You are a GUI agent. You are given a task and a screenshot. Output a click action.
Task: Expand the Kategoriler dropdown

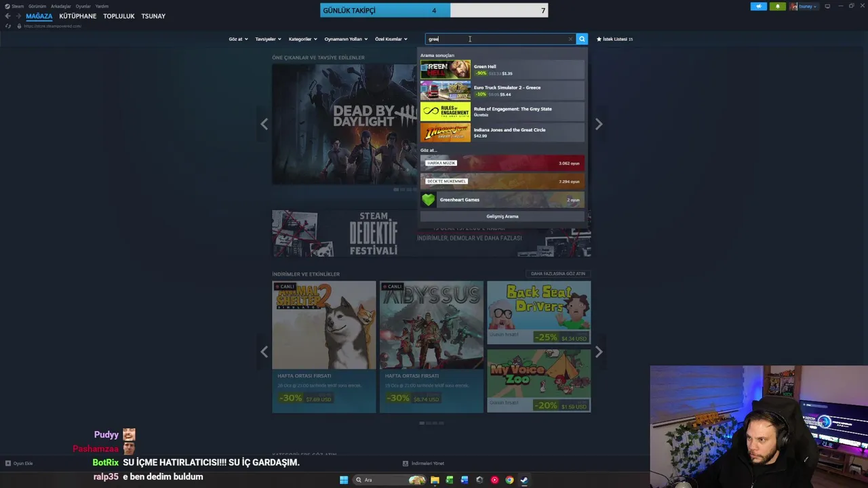302,39
